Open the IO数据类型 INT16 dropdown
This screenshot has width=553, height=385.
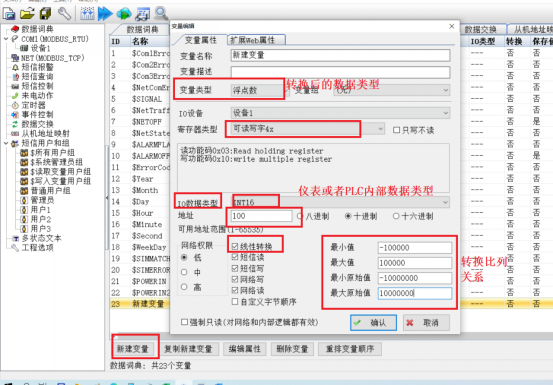tap(340, 202)
